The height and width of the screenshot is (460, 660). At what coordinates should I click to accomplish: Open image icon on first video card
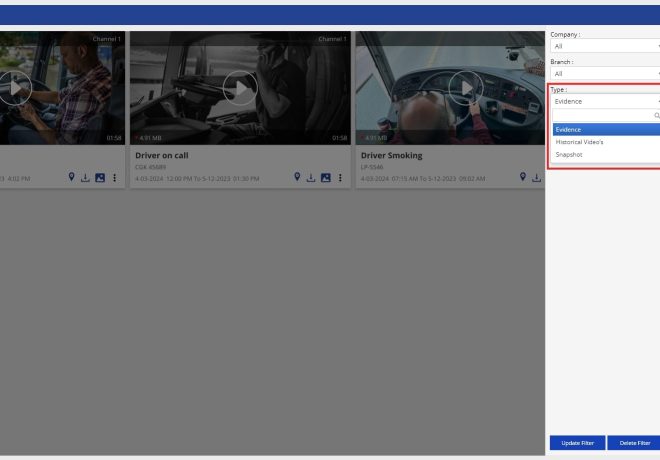pos(100,178)
